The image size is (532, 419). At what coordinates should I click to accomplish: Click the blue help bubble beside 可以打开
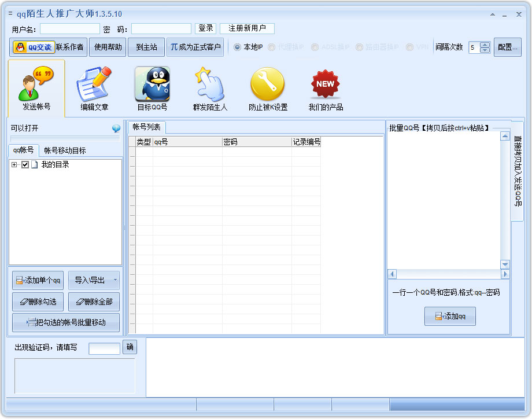point(116,128)
